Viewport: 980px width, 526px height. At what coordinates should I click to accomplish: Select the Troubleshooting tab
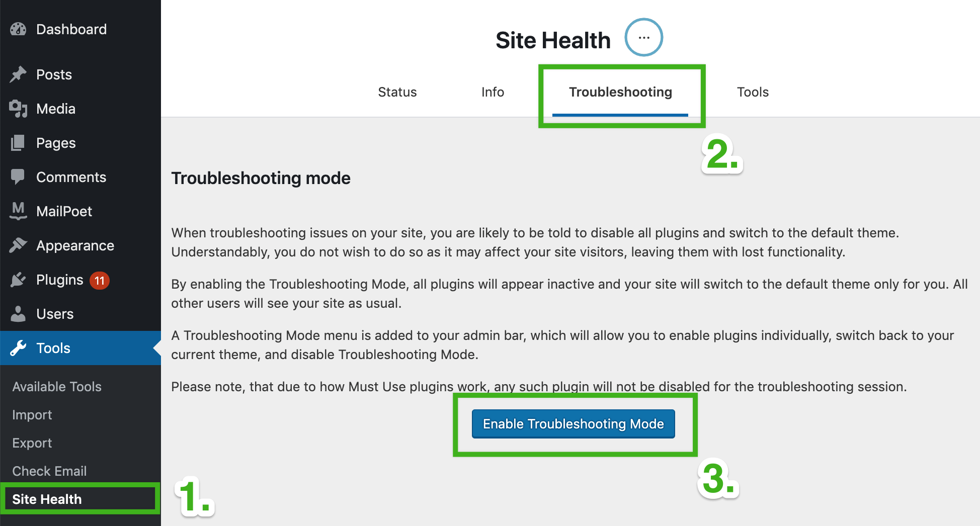(x=620, y=92)
